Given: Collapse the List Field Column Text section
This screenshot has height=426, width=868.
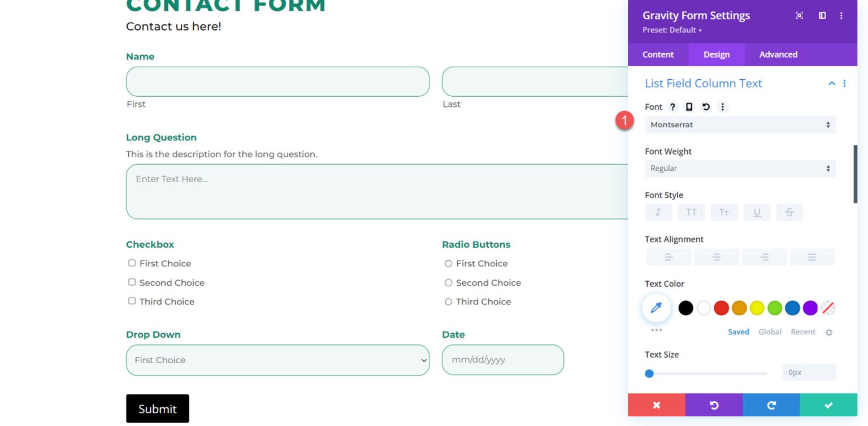Looking at the screenshot, I should tap(831, 83).
